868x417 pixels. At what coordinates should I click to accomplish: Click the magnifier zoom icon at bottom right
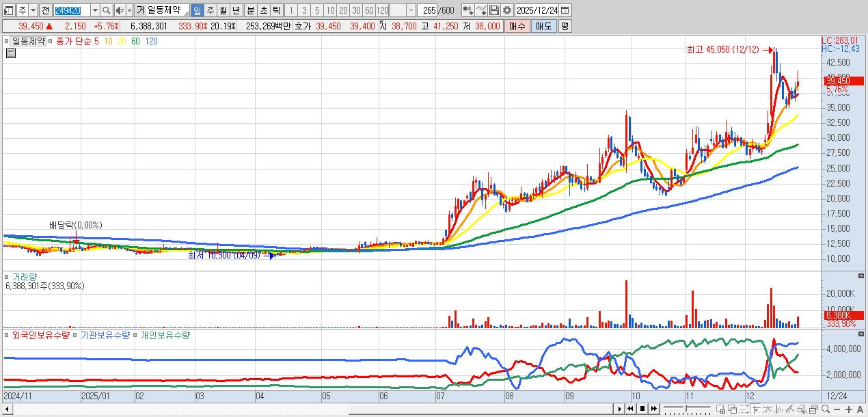click(826, 409)
